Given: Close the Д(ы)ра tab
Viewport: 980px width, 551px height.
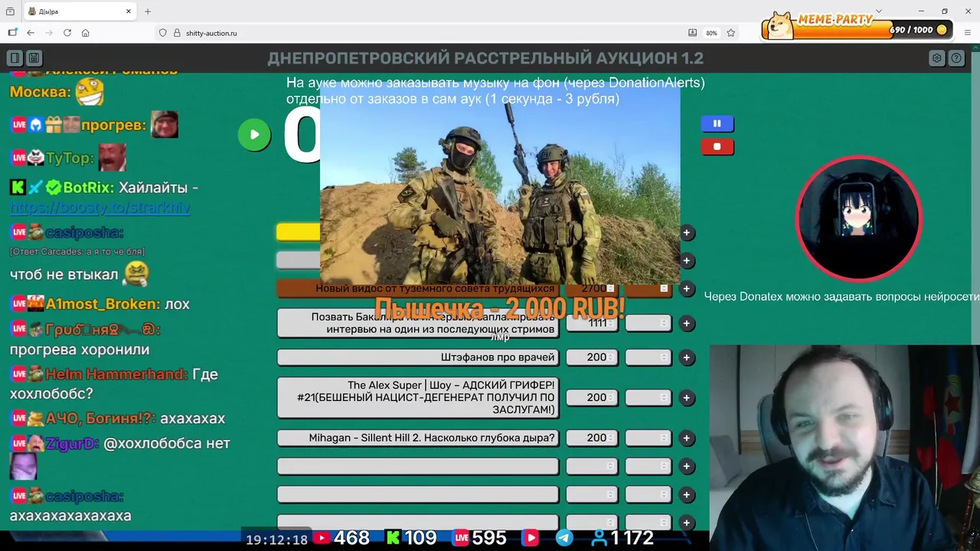Looking at the screenshot, I should [129, 11].
